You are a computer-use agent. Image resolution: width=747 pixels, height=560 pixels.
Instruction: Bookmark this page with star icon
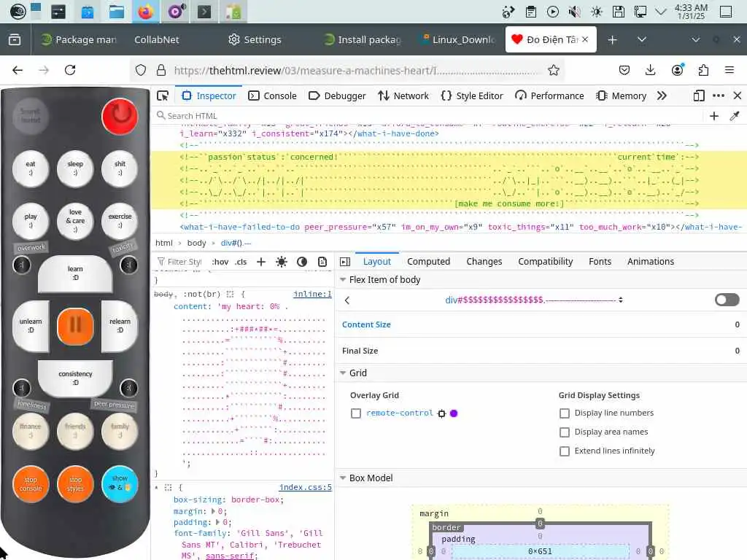click(553, 70)
